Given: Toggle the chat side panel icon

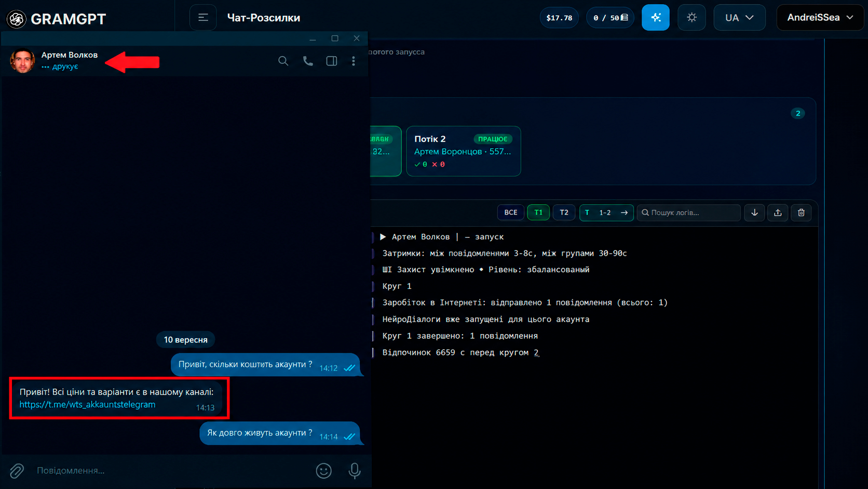Looking at the screenshot, I should pos(332,61).
